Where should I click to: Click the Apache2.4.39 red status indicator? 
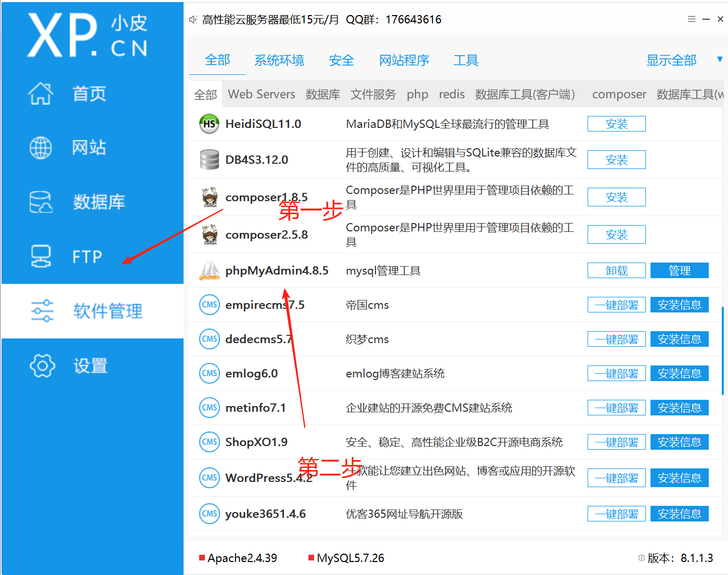pos(202,558)
